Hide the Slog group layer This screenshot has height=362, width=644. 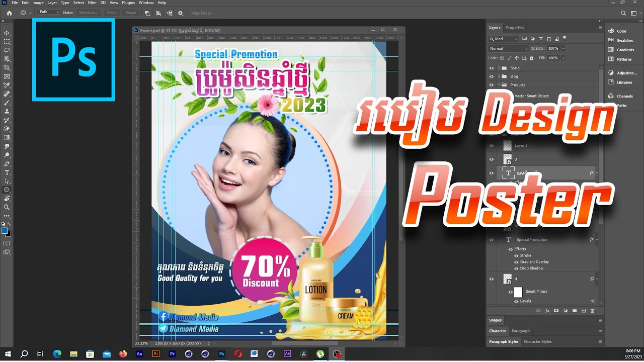point(492,76)
